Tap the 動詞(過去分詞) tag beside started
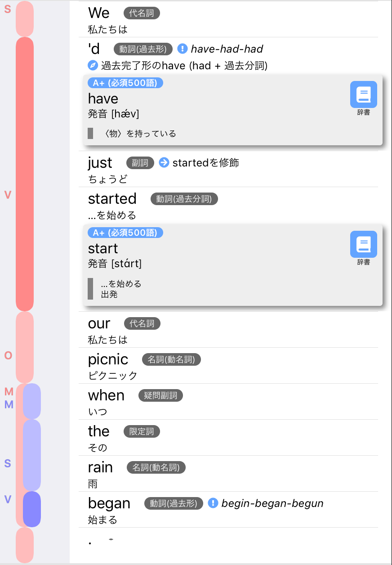 pos(184,199)
